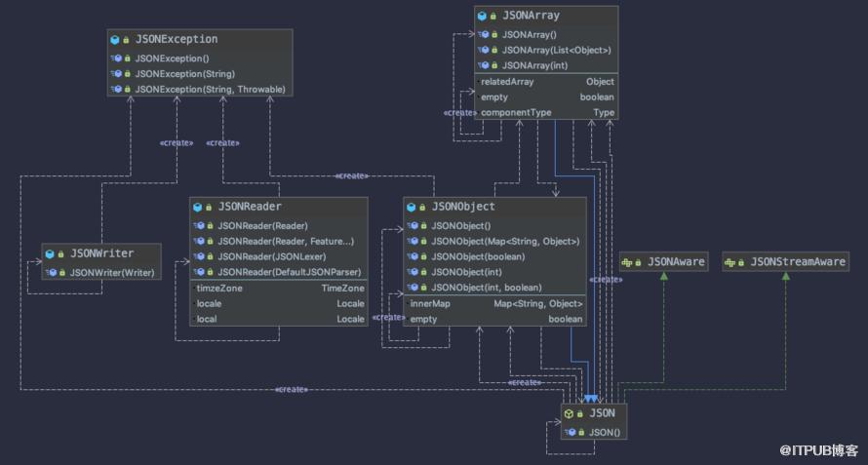Click the JSONStreamAware interface icon
The width and height of the screenshot is (868, 465).
point(730,262)
